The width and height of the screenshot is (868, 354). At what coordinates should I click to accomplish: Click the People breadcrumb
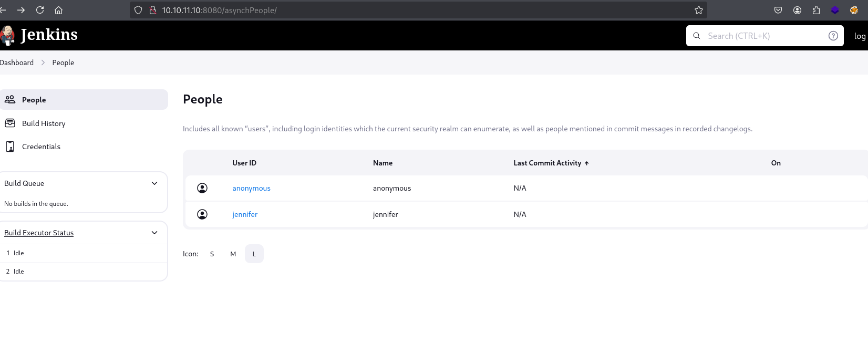(63, 63)
